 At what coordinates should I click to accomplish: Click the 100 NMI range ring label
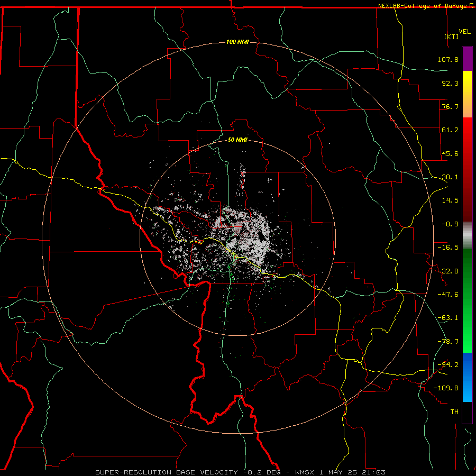(x=237, y=42)
